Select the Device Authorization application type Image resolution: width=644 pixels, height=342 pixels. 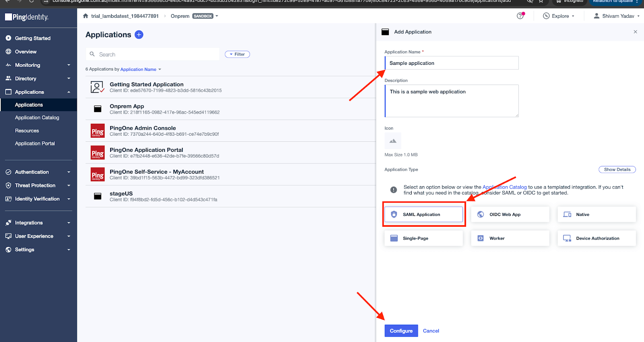[597, 238]
